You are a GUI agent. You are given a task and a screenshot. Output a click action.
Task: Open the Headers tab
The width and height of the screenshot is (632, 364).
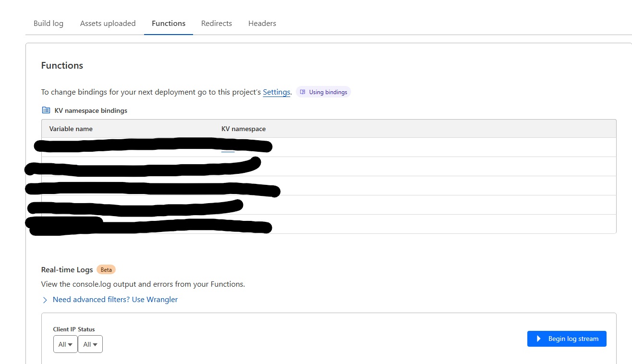(262, 23)
